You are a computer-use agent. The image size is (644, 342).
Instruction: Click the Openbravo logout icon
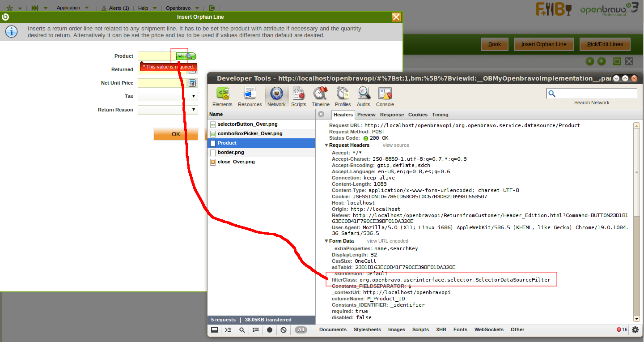[x=212, y=8]
